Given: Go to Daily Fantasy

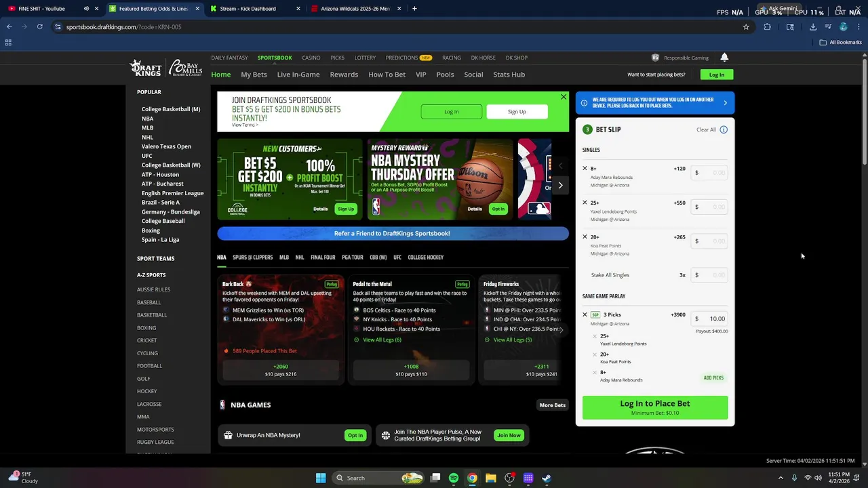Looking at the screenshot, I should click(229, 58).
